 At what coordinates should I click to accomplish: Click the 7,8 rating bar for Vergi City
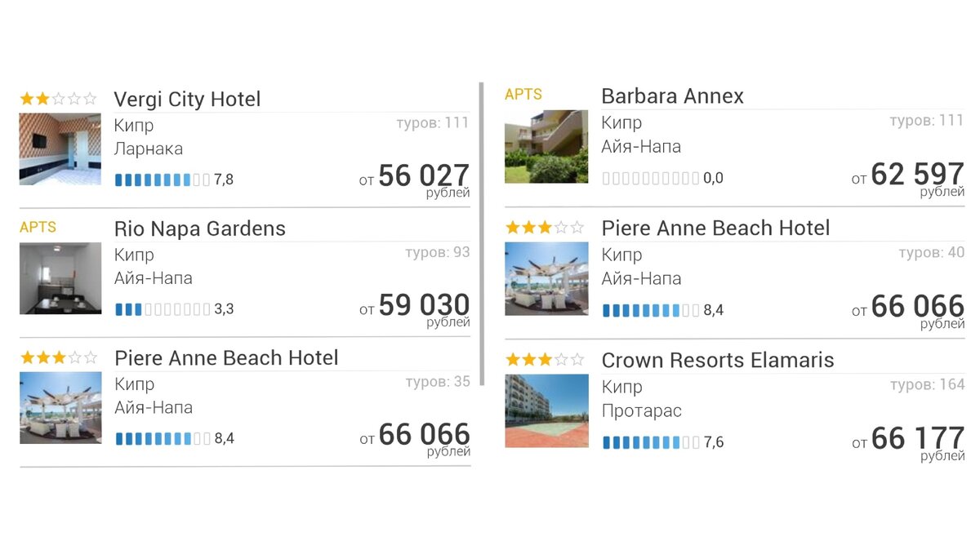[x=162, y=180]
